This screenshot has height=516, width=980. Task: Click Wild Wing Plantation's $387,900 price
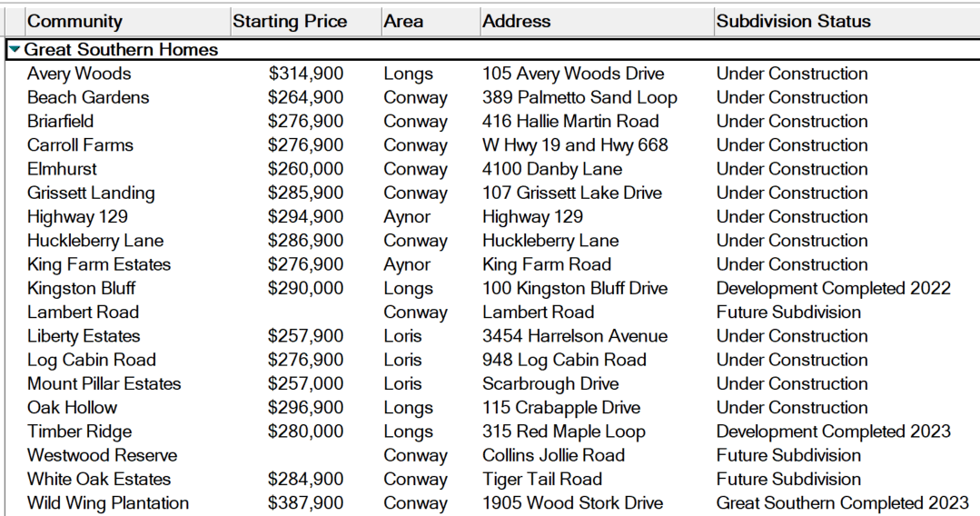point(306,503)
